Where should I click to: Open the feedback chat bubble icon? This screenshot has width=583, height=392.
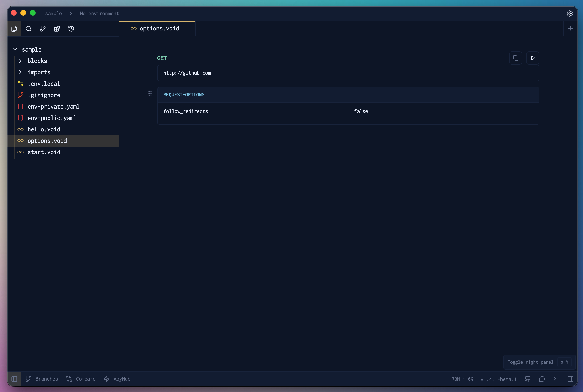coord(541,379)
